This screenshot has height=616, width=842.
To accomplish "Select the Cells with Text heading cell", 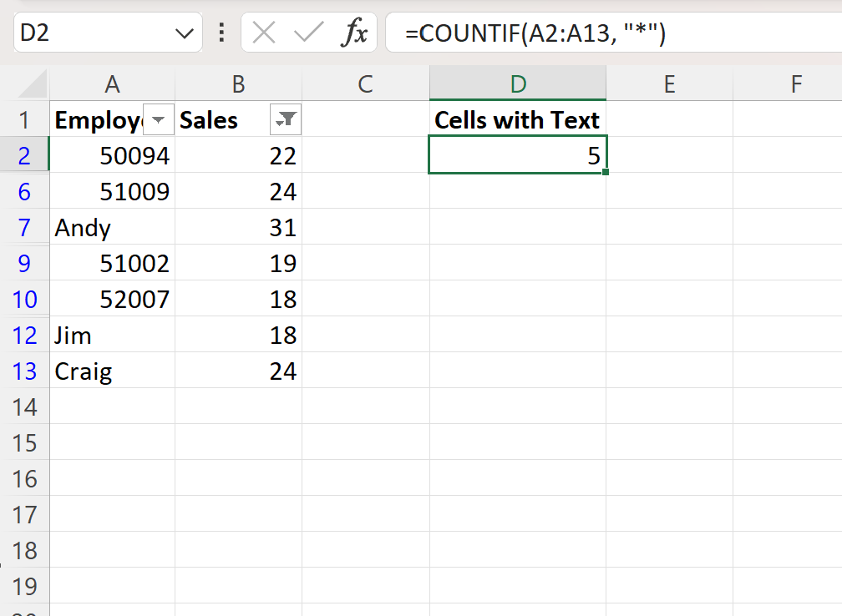I will [x=518, y=119].
